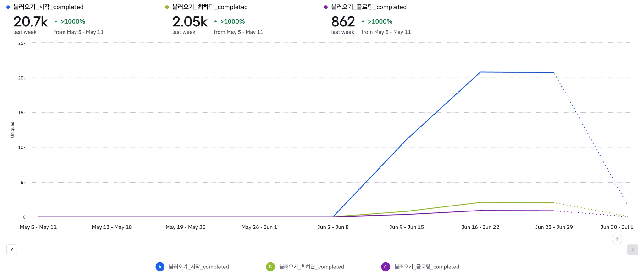This screenshot has width=644, height=276.
Task: Click the 15k y-axis label
Action: coord(22,113)
